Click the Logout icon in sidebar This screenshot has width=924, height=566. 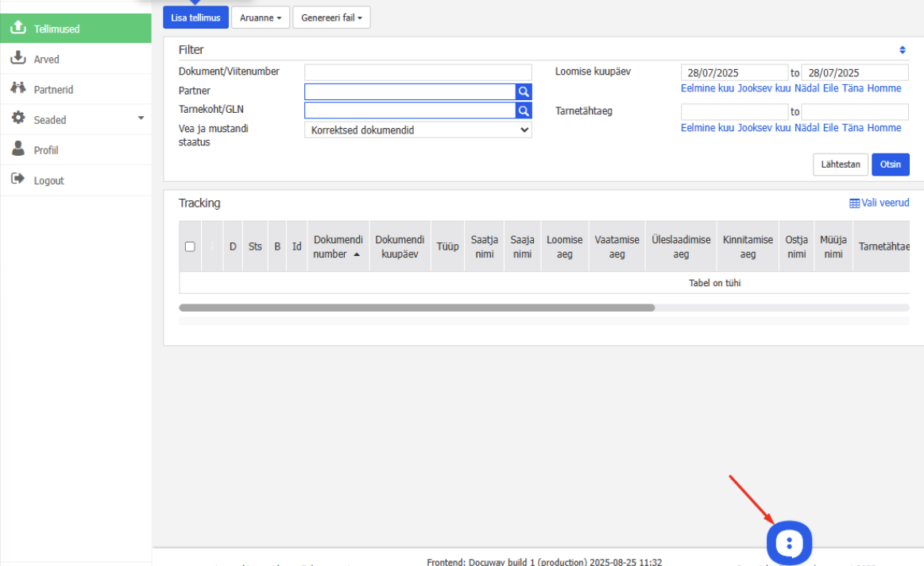tap(17, 180)
